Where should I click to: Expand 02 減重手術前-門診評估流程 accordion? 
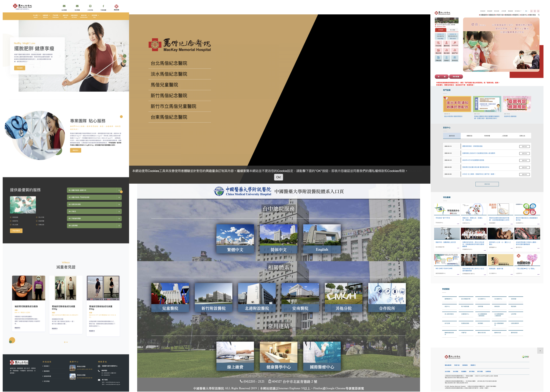tap(94, 197)
